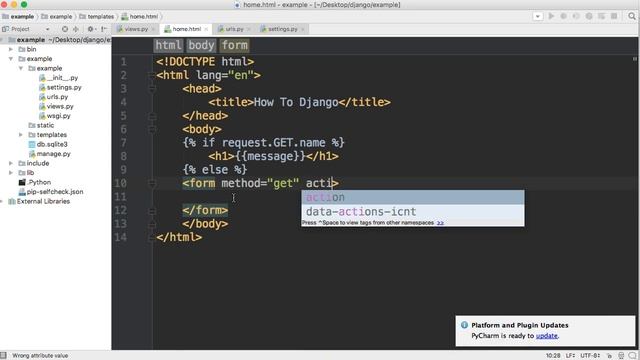Click the 'home.html' breadcrumb in navigation bar
The image size is (640, 360).
click(x=140, y=16)
